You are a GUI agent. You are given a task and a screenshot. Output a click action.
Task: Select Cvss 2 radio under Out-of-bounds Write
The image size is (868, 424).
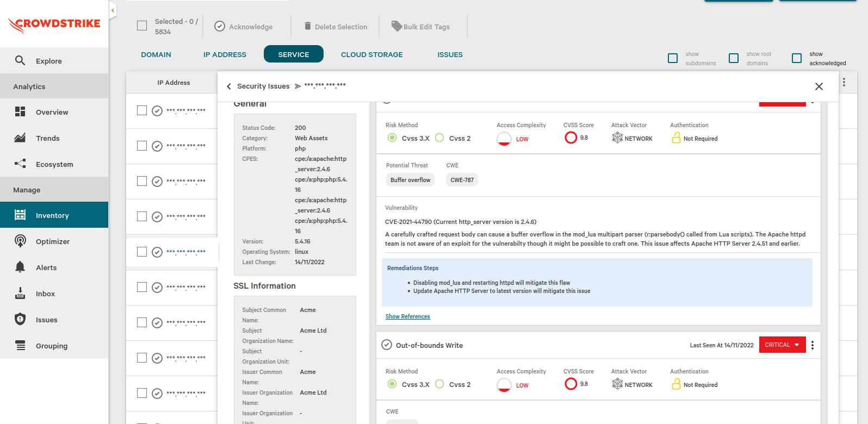coord(440,384)
